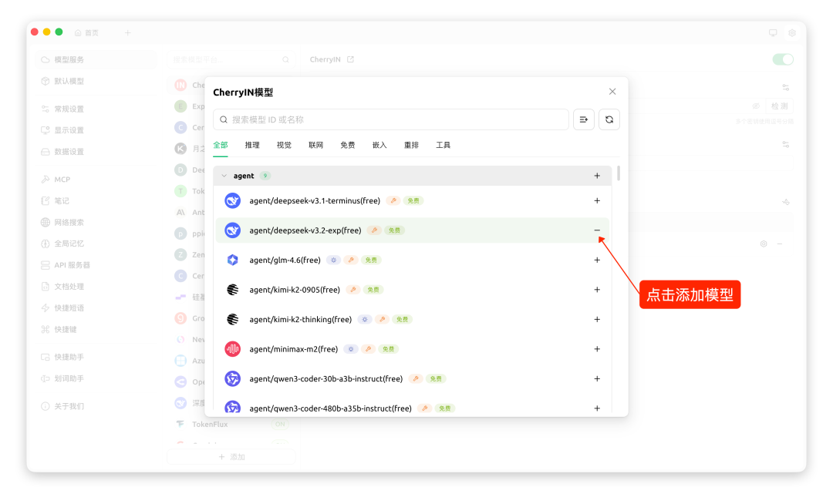Open the 联网 tab
This screenshot has height=504, width=833.
[x=316, y=146]
